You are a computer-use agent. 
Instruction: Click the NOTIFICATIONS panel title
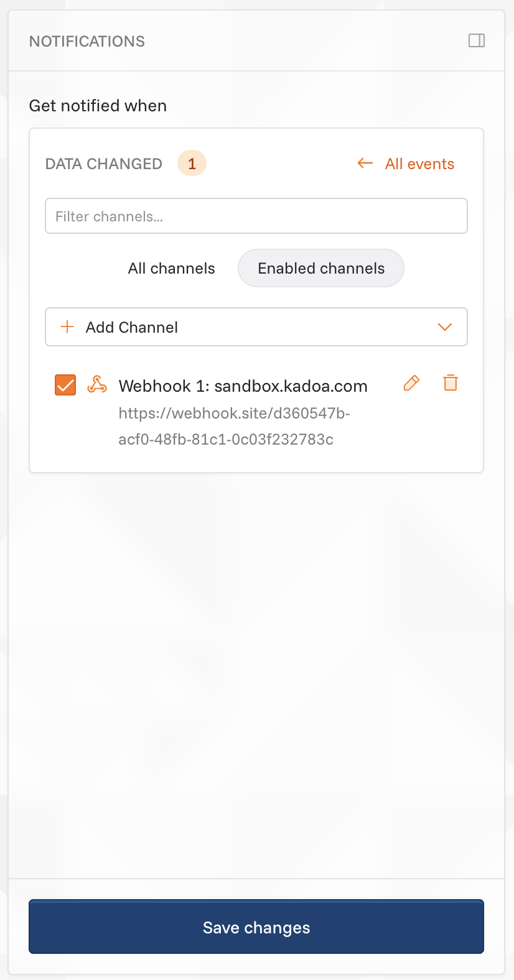pyautogui.click(x=87, y=42)
